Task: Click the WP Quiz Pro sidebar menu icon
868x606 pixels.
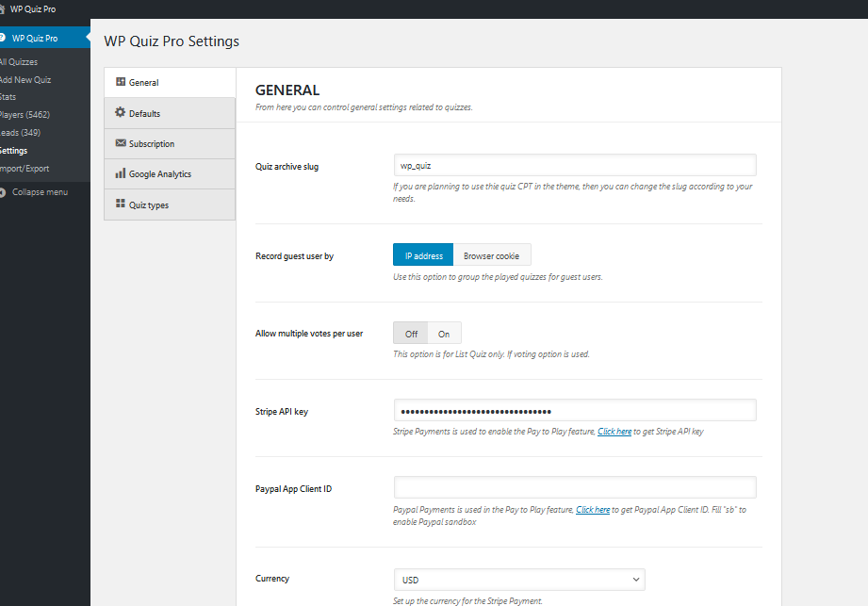Action: [2, 38]
